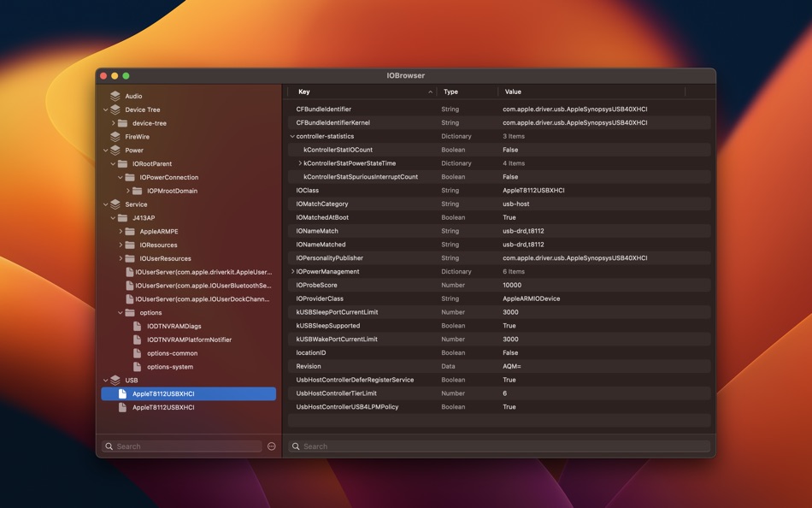Screen dimensions: 812x508
Task: Select the IONameMatch key
Action: tap(317, 231)
